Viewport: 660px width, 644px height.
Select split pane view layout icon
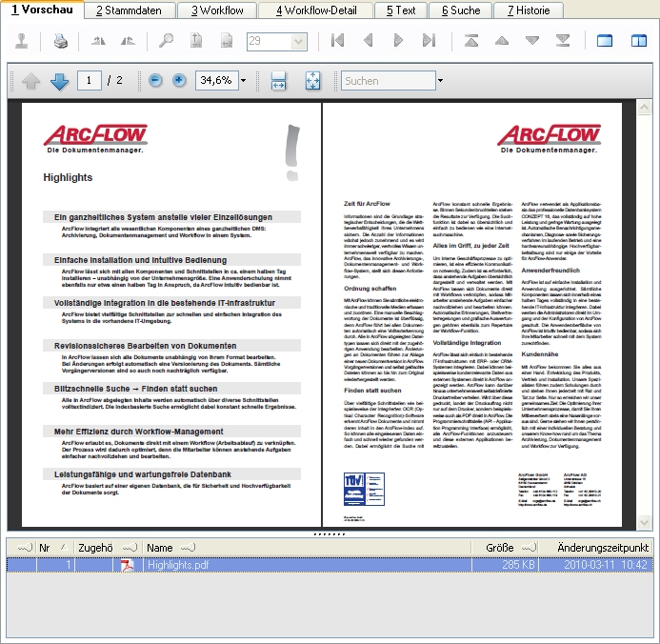coord(639,41)
